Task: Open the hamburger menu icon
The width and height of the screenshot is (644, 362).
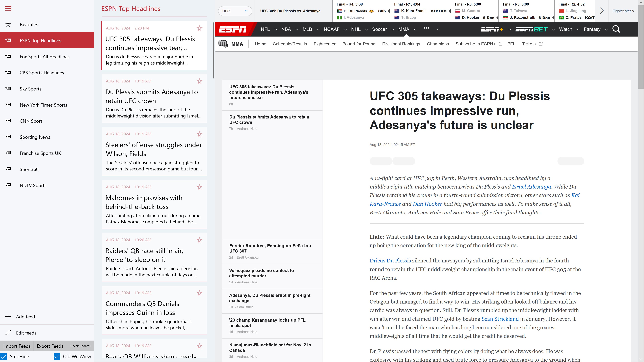Action: click(x=8, y=9)
